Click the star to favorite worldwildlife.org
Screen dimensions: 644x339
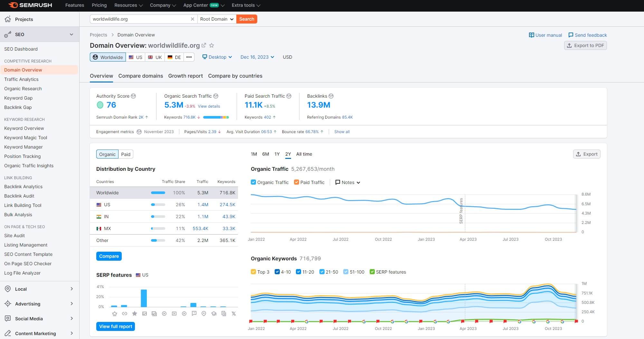click(212, 45)
